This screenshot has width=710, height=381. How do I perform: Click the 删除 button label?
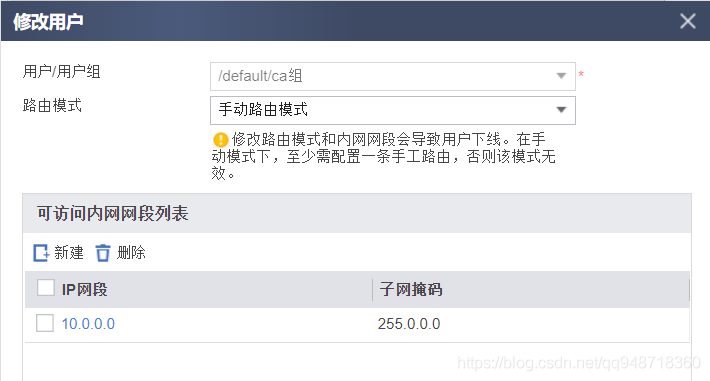131,253
